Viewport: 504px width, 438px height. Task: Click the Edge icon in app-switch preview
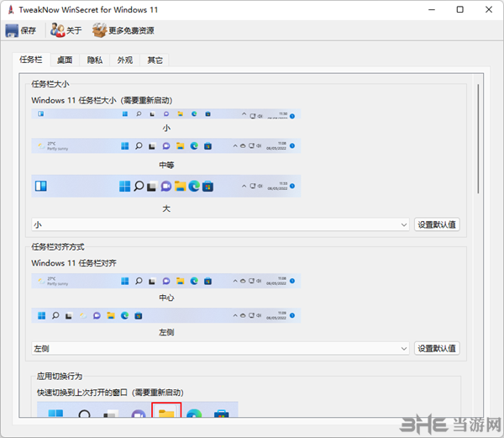[194, 413]
